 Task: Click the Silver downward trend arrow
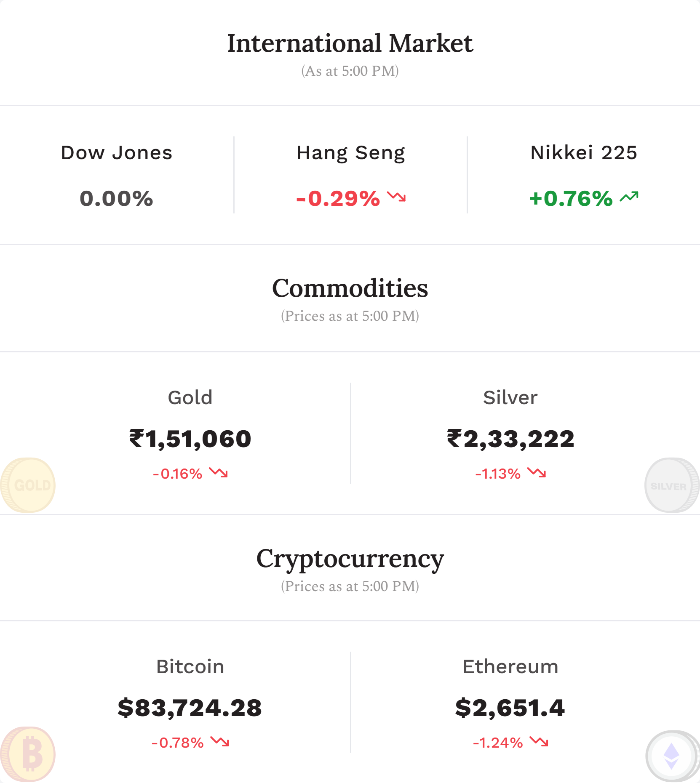[x=537, y=473]
